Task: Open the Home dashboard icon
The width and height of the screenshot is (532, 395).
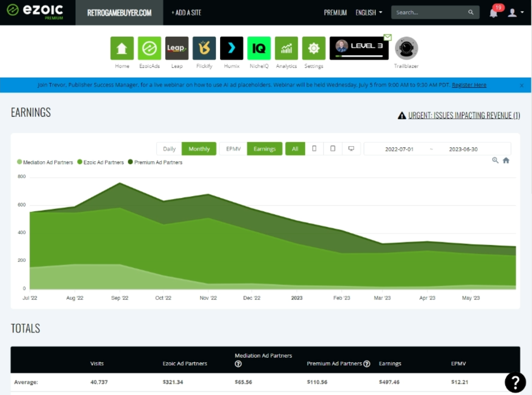Action: [122, 48]
